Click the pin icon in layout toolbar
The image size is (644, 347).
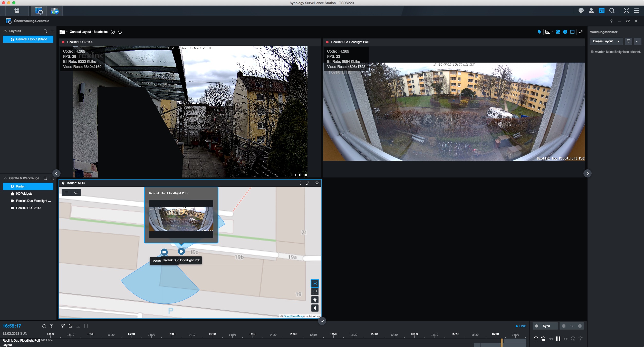539,32
